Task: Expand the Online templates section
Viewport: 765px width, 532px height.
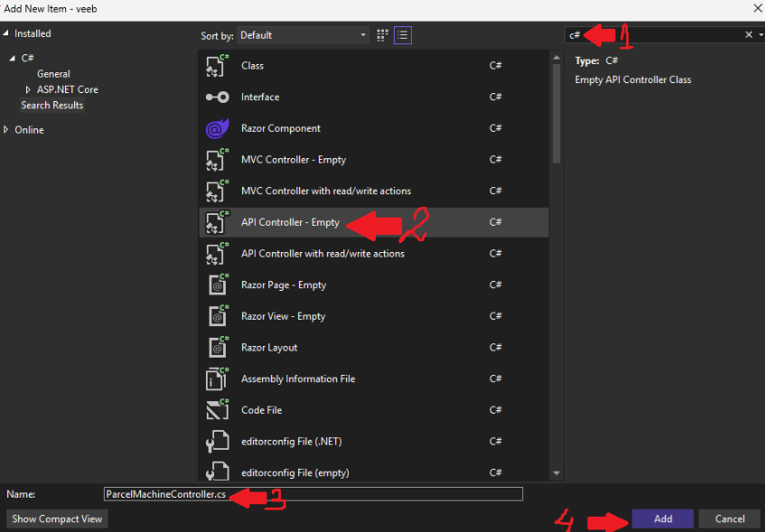Action: (6, 130)
